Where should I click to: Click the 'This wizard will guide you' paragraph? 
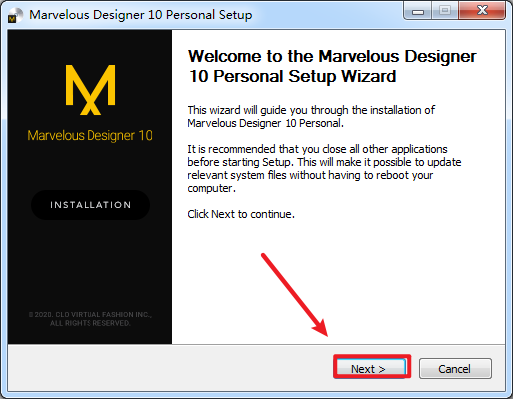pyautogui.click(x=311, y=117)
